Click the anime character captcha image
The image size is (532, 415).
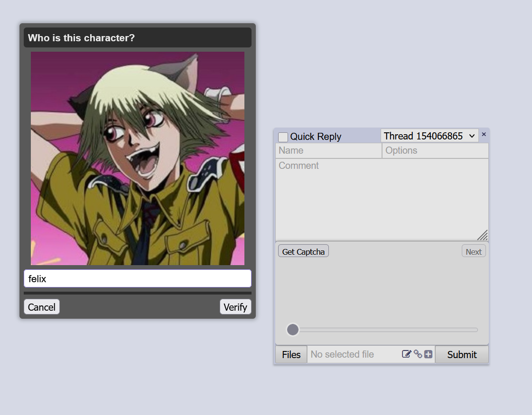tap(138, 158)
